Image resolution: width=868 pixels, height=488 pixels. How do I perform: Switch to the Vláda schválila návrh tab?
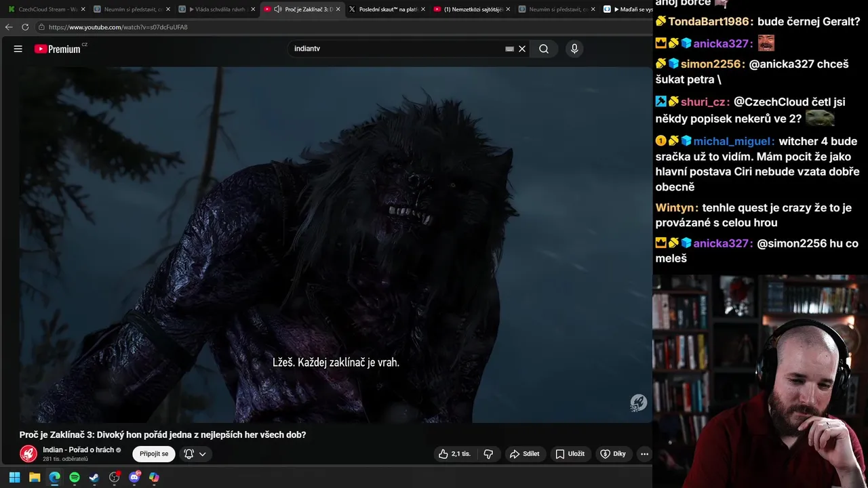(216, 9)
